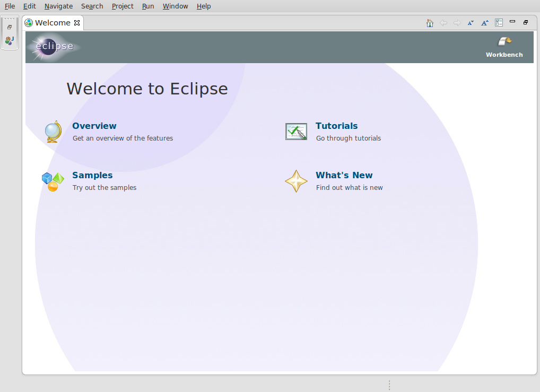
Task: Click the Workbench icon to enter the workbench
Action: [503, 42]
